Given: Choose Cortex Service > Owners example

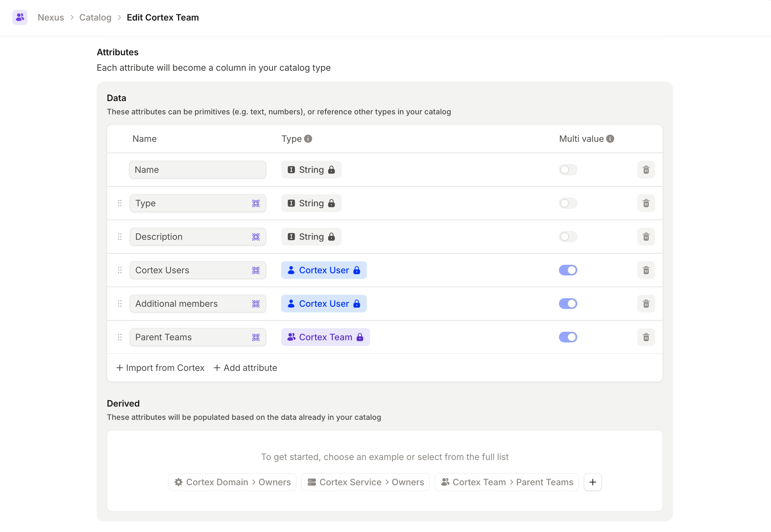Looking at the screenshot, I should click(365, 482).
